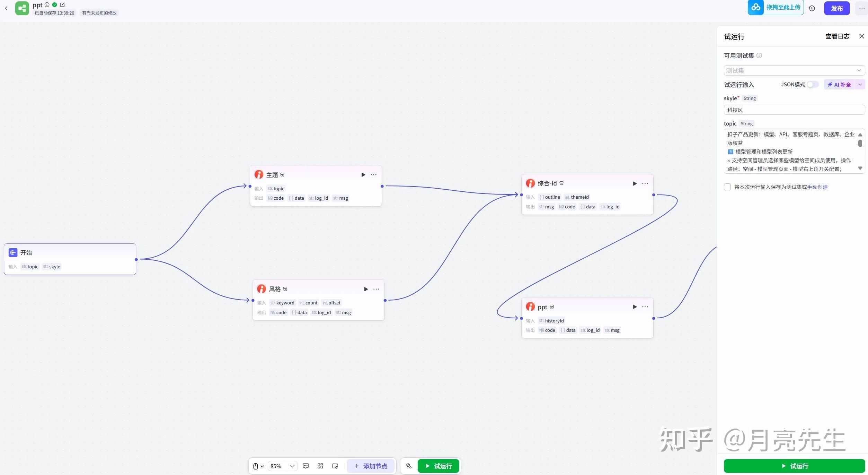Viewport: 868px width, 475px height.
Task: Run the 主题 node with its play icon
Action: [x=363, y=175]
